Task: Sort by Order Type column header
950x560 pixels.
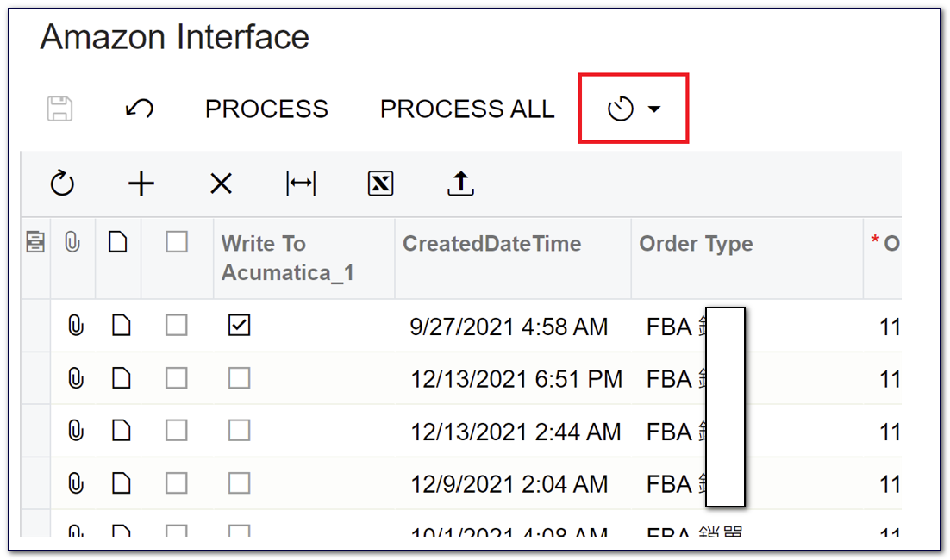Action: (697, 243)
